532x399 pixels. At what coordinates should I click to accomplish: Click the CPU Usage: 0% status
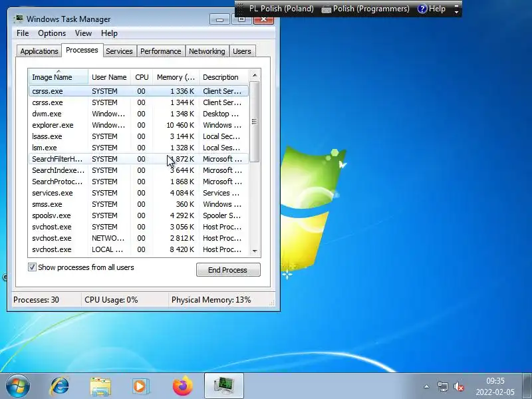click(x=111, y=300)
